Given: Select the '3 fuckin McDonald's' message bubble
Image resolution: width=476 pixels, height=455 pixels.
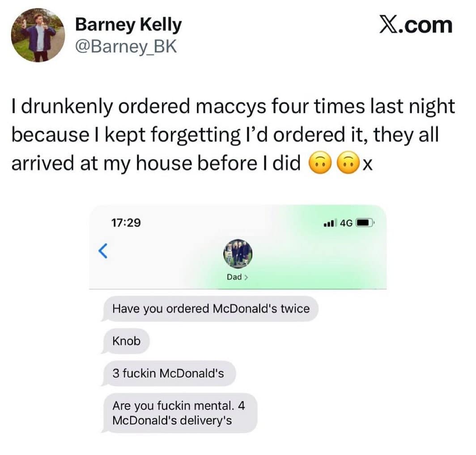Looking at the screenshot, I should [168, 373].
